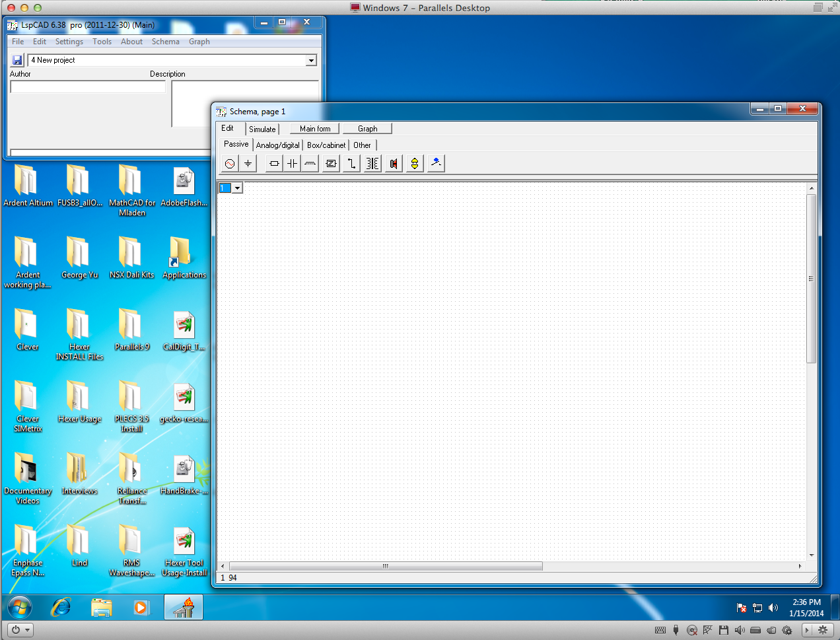Open the Windows Start menu
Viewport: 840px width, 640px height.
click(19, 607)
